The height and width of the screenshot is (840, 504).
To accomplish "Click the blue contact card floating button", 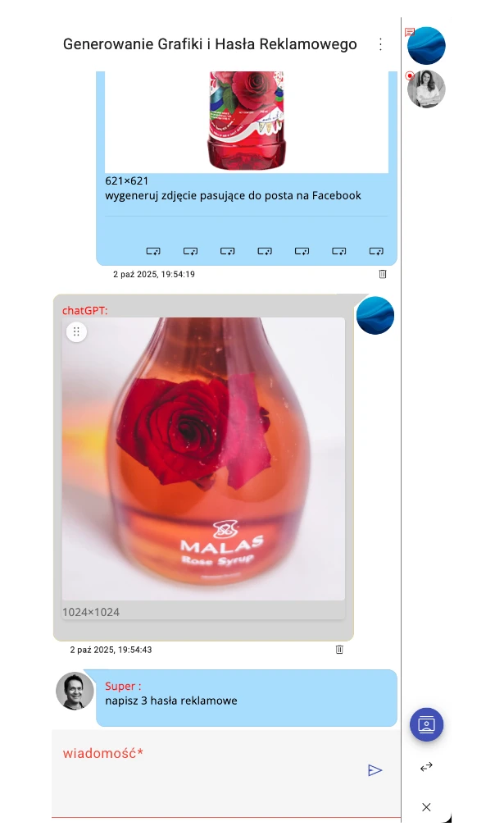I will pyautogui.click(x=426, y=725).
